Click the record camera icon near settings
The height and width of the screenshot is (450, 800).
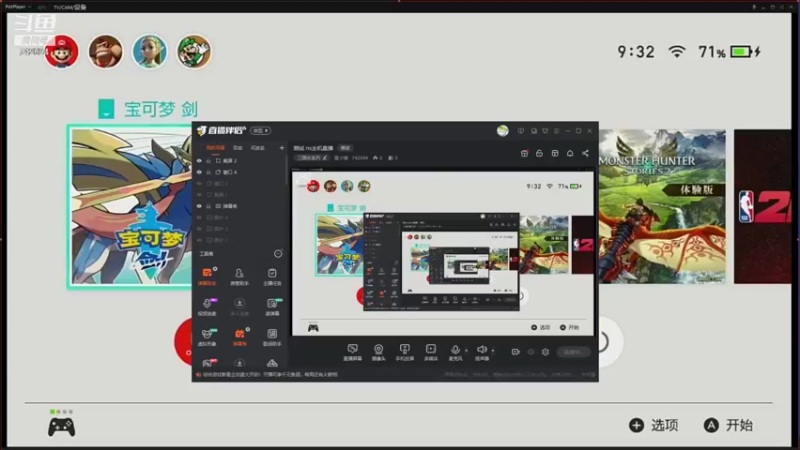pyautogui.click(x=515, y=352)
